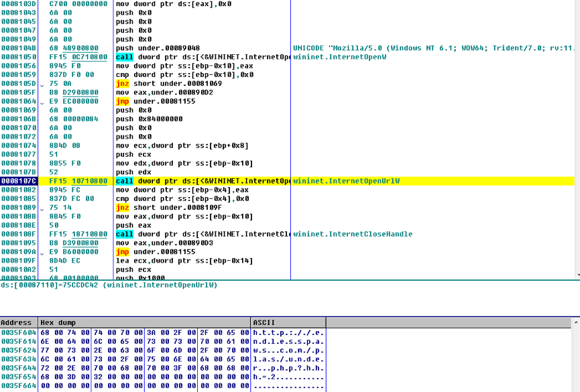Click info line ds:[00087110]=75CCDC42
580x392 pixels.
click(109, 285)
